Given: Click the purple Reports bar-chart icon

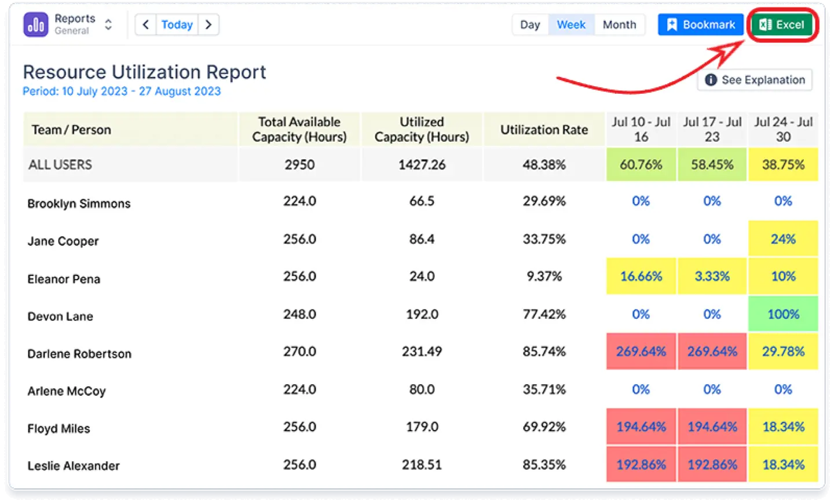Looking at the screenshot, I should [x=35, y=24].
